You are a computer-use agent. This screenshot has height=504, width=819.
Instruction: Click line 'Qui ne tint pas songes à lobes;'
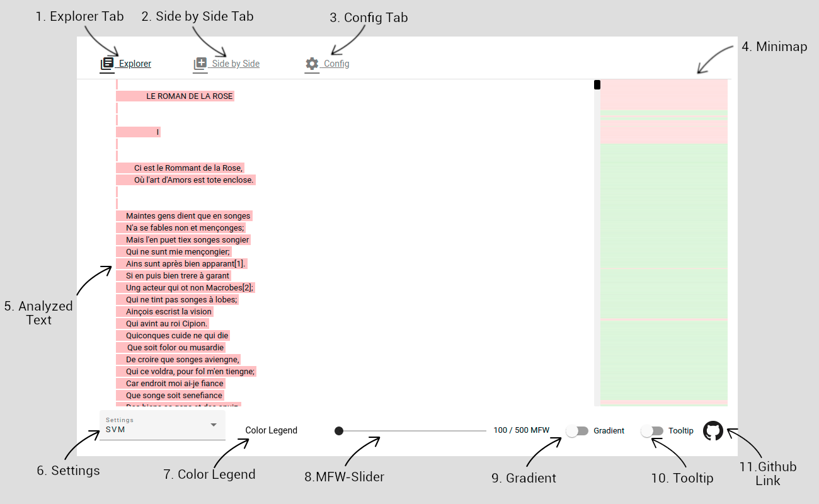coord(181,300)
